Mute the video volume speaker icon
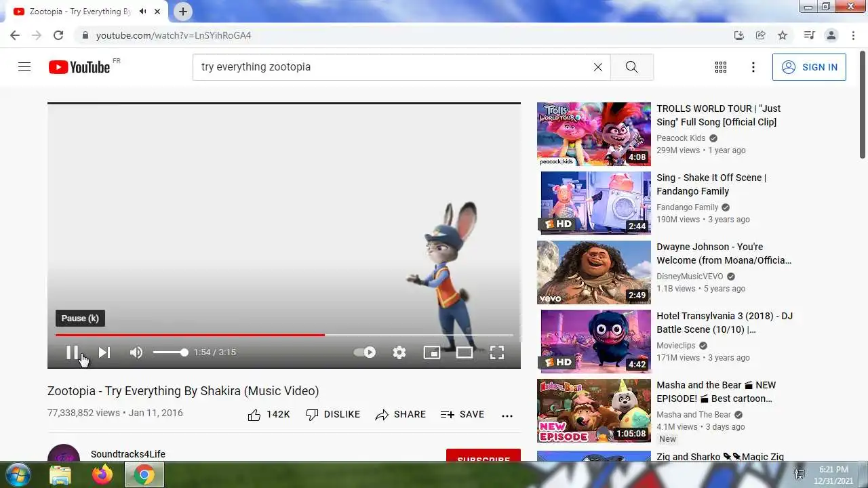 coord(136,352)
